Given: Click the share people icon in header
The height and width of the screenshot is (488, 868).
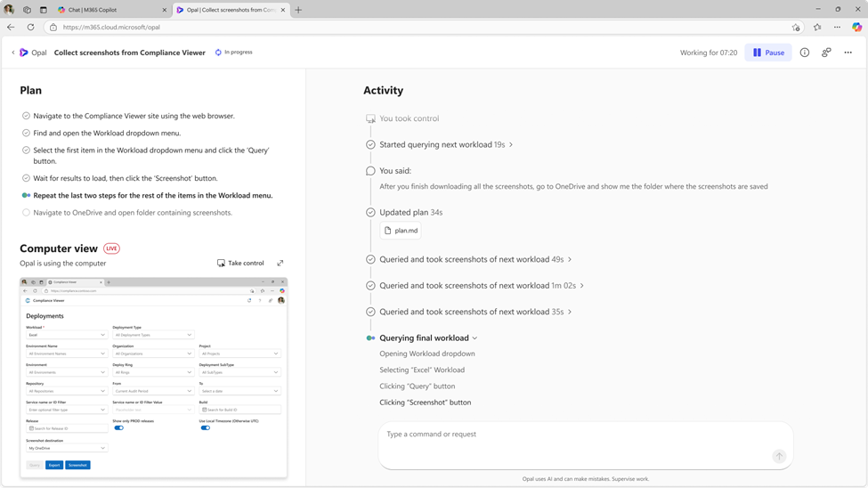Looking at the screenshot, I should pos(826,53).
